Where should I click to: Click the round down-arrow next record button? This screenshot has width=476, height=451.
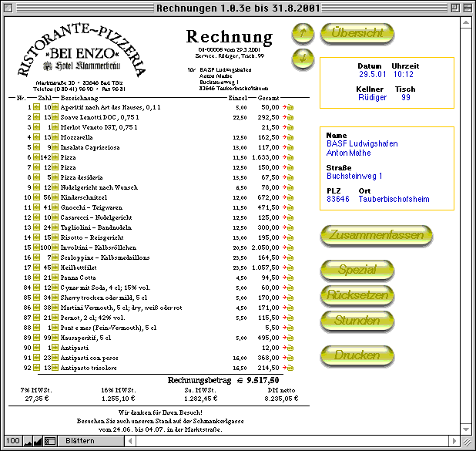tap(303, 58)
